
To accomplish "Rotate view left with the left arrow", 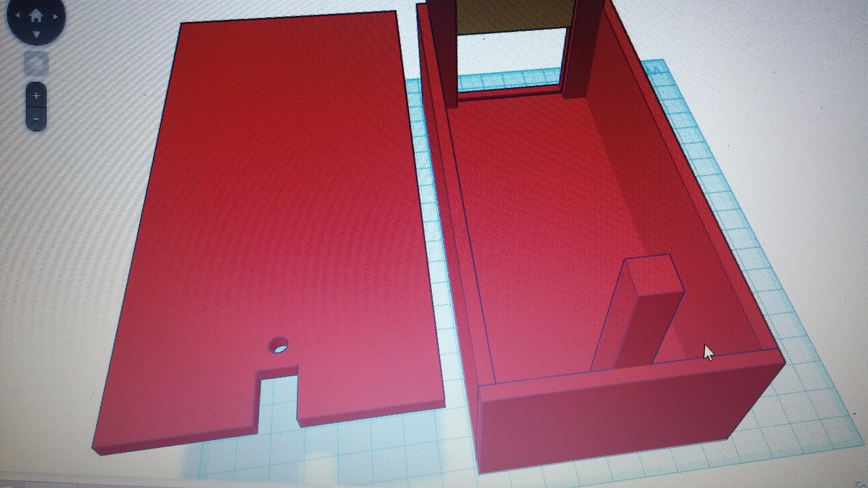I will 18,15.
